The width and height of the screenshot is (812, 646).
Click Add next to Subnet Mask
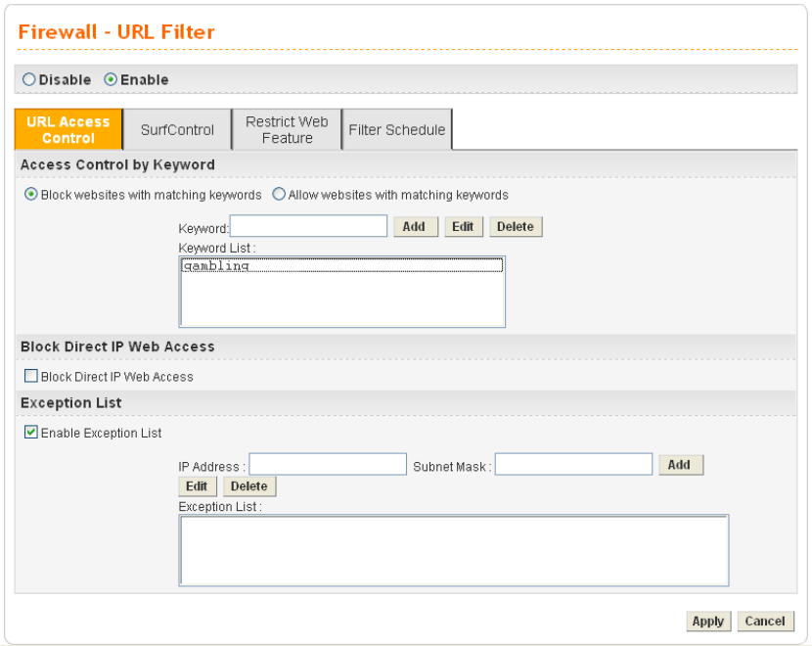coord(679,465)
